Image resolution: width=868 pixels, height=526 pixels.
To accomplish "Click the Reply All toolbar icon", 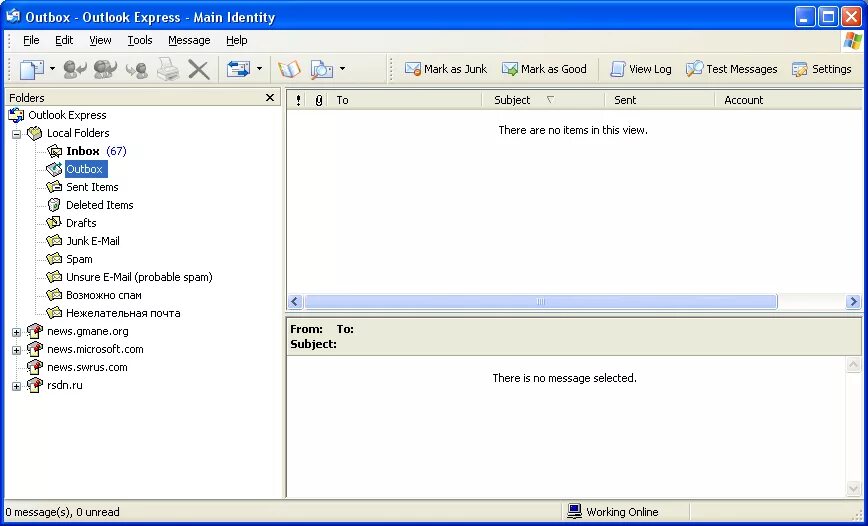I will pos(105,69).
